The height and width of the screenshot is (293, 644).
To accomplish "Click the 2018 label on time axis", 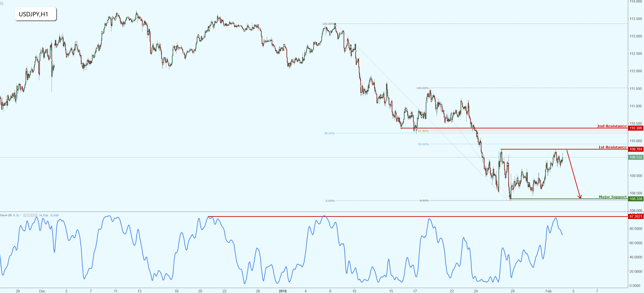I will click(283, 291).
